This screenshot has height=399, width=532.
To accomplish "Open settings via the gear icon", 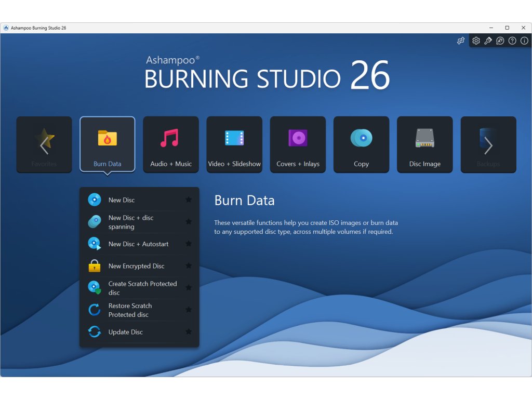I will click(x=476, y=41).
